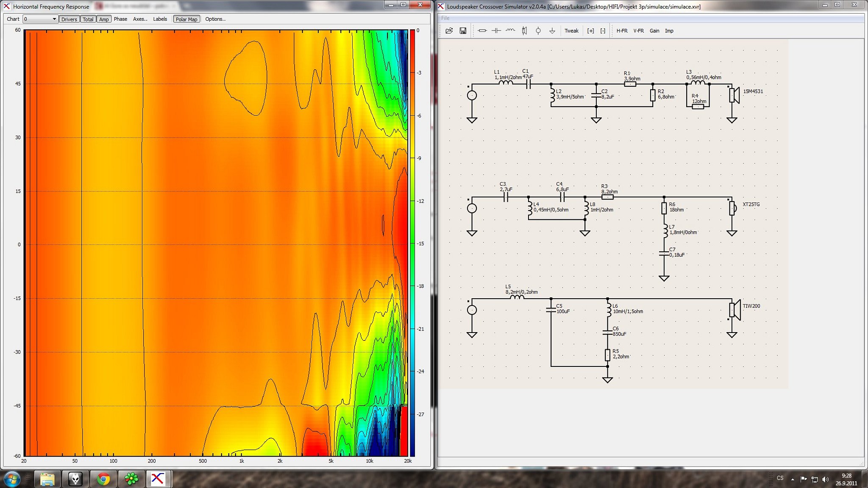Viewport: 868px width, 488px height.
Task: Select the ground symbol tool
Action: tap(552, 31)
